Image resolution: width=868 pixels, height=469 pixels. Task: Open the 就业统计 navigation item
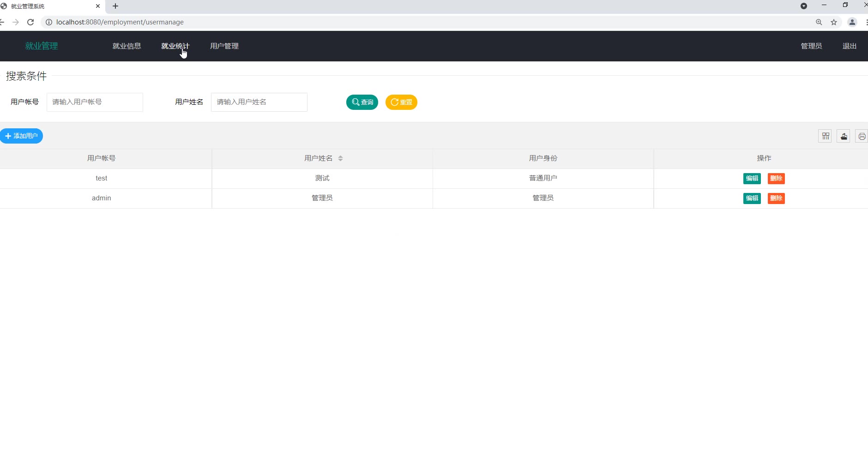[175, 46]
